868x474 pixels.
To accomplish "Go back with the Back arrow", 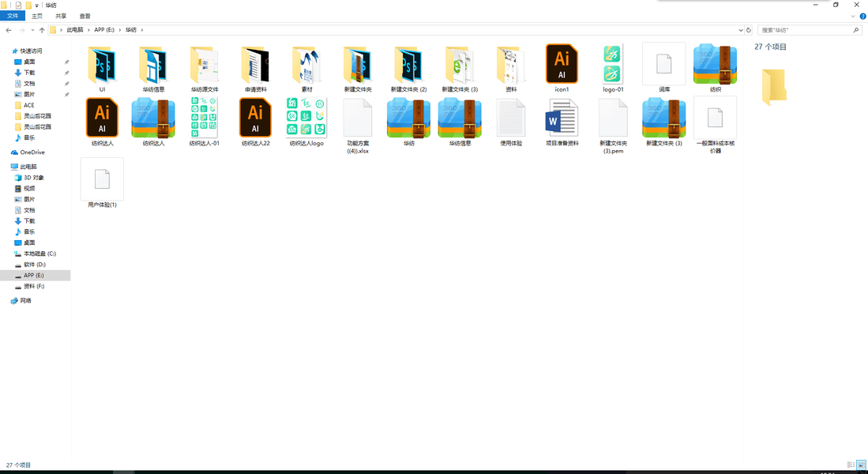I will click(x=9, y=30).
